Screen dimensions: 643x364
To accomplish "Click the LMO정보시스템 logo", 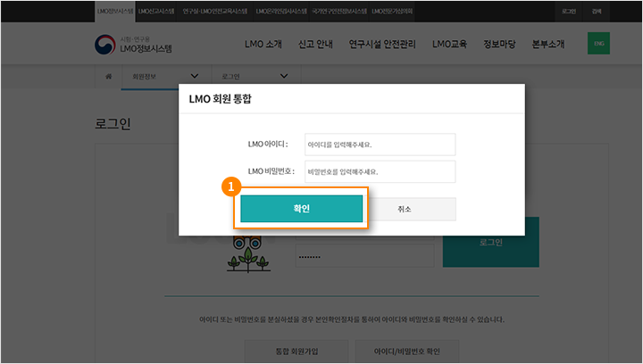I will coord(133,45).
